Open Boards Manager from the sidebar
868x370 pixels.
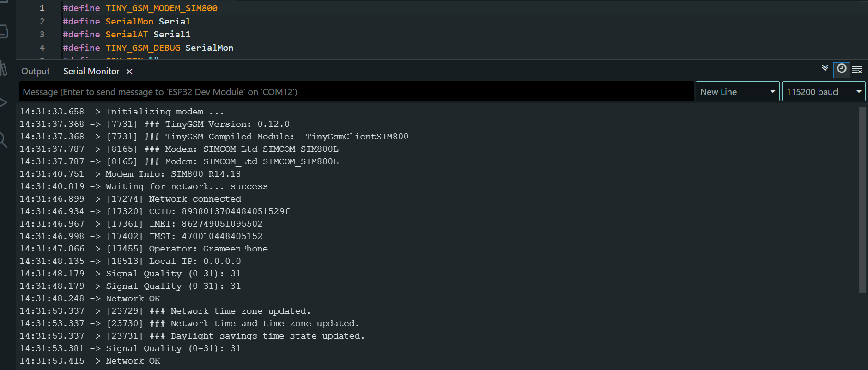4,31
